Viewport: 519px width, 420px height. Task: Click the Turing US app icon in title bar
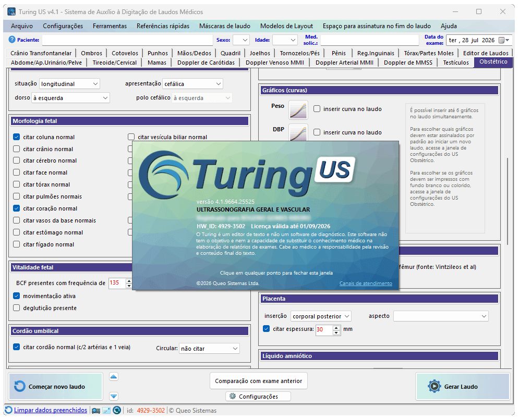pyautogui.click(x=11, y=12)
